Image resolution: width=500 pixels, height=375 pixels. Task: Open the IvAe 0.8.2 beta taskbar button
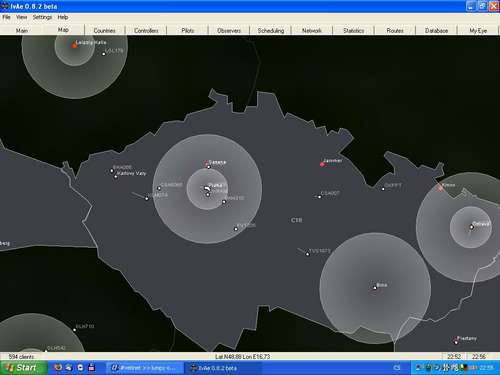click(223, 368)
